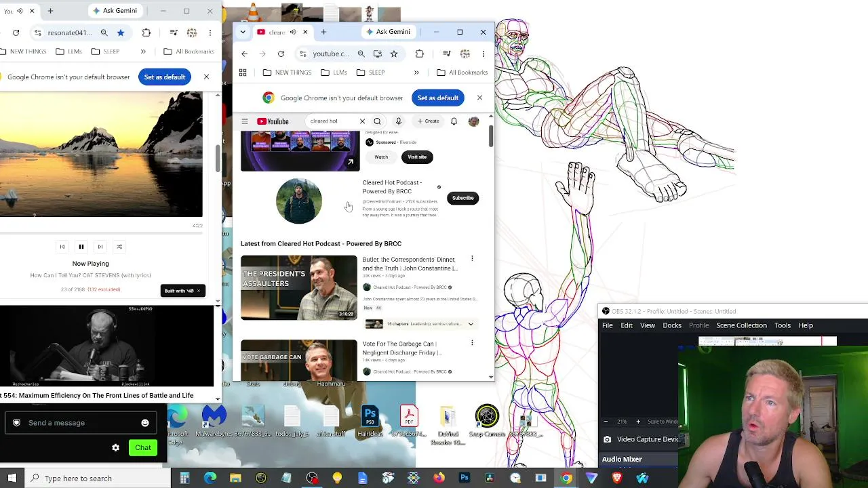Open the Photoshop Hairideas file on the desktop
The image size is (868, 488).
point(370,422)
